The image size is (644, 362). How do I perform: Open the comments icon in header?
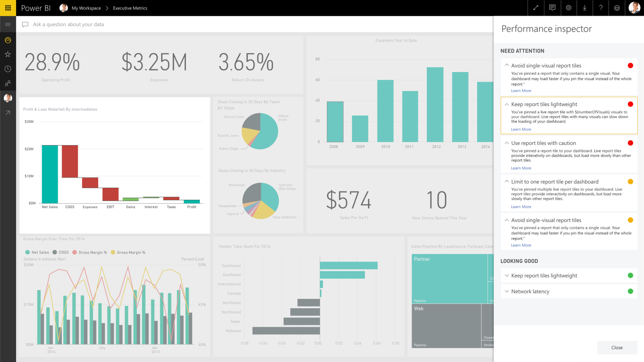click(x=552, y=8)
